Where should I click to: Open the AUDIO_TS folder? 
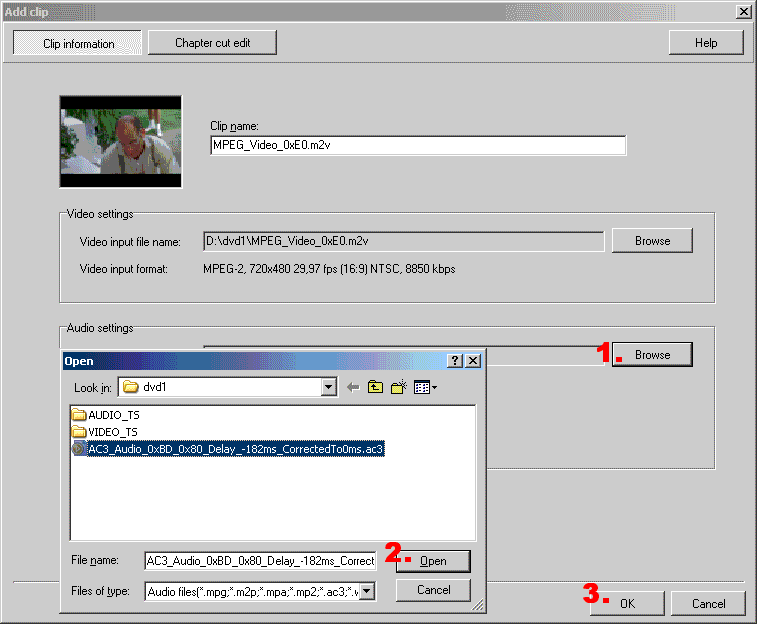105,415
